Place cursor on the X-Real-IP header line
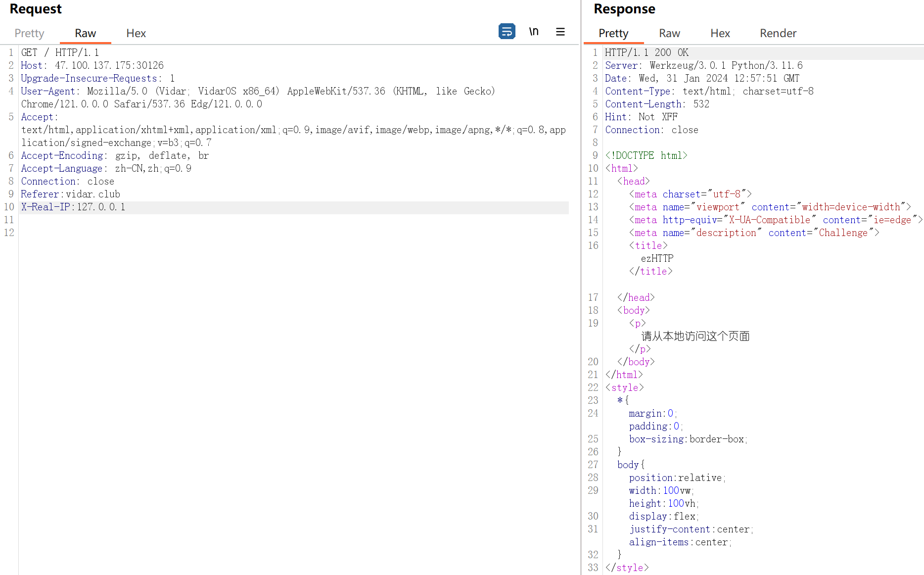The height and width of the screenshot is (575, 924). click(x=73, y=207)
